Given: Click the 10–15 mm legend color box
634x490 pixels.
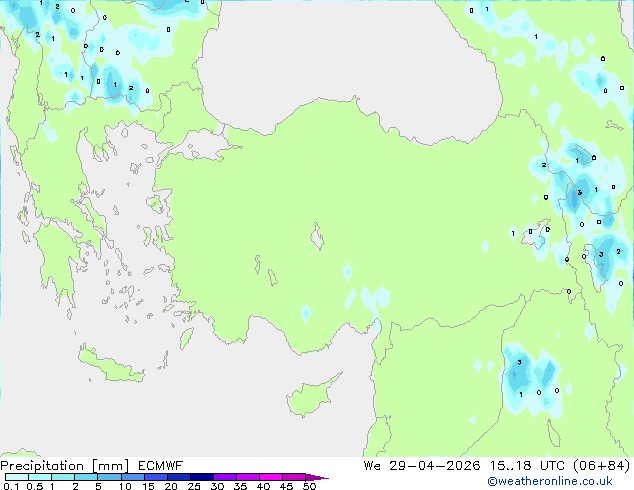Looking at the screenshot, I should click(x=132, y=477).
